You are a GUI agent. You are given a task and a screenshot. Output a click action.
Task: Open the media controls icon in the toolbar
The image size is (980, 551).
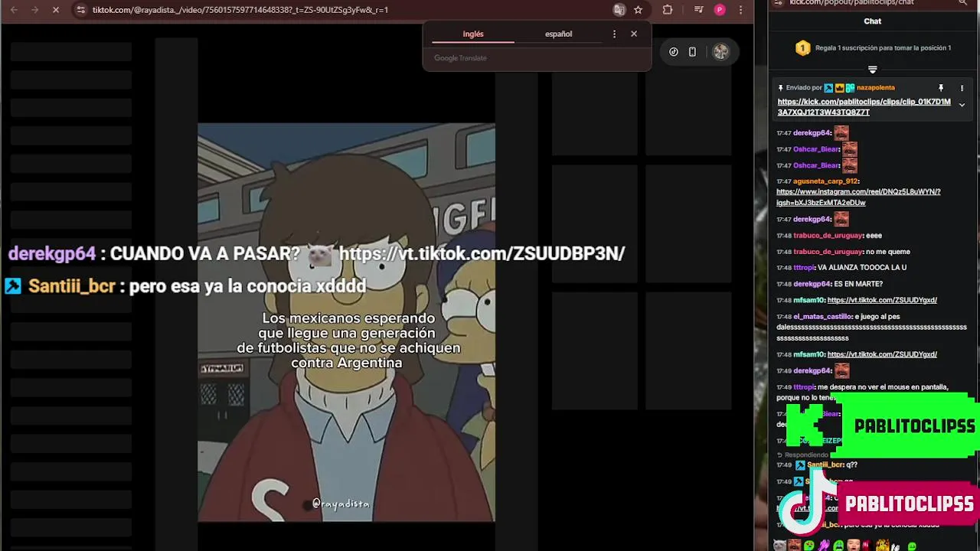point(698,10)
